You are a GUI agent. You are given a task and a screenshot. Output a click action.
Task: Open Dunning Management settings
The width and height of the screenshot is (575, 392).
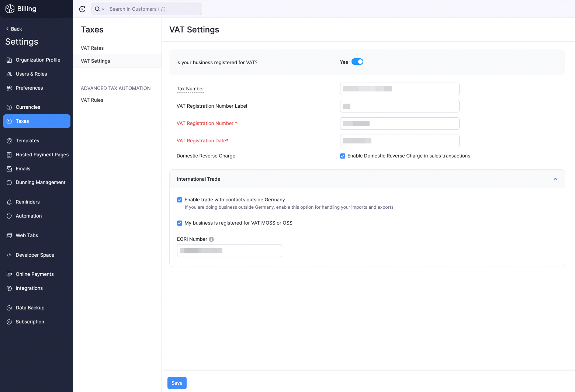point(41,182)
